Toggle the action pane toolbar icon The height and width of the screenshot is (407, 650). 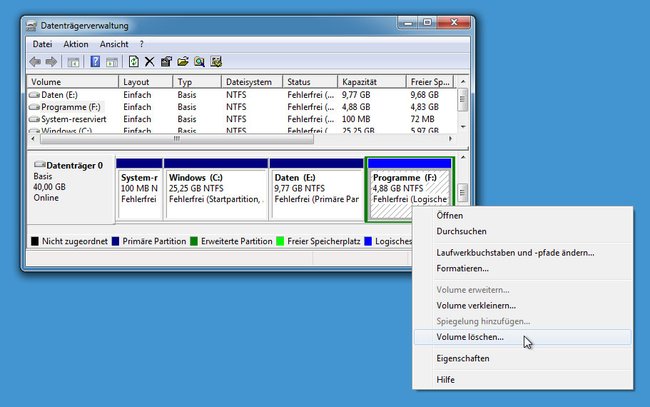pyautogui.click(x=112, y=62)
